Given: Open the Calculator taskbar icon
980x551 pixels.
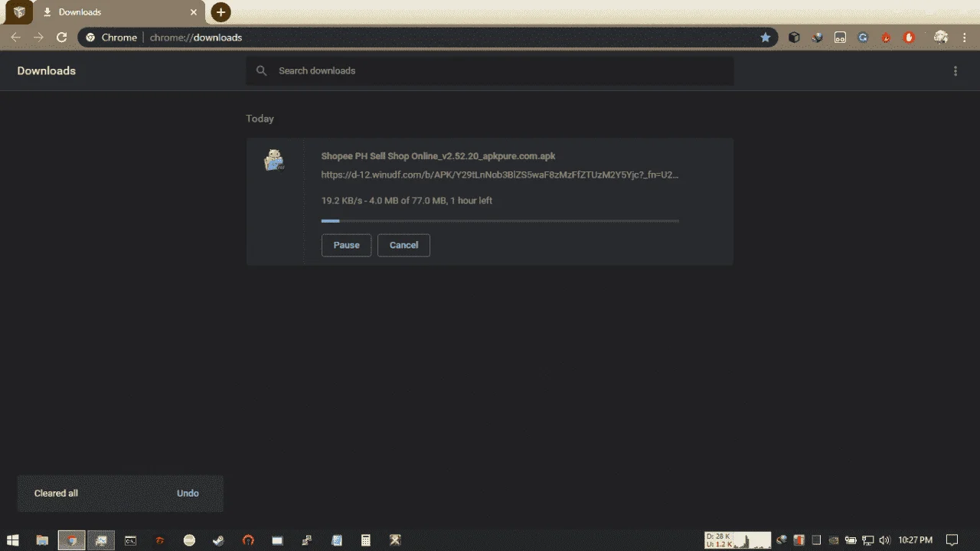Looking at the screenshot, I should pos(366,540).
